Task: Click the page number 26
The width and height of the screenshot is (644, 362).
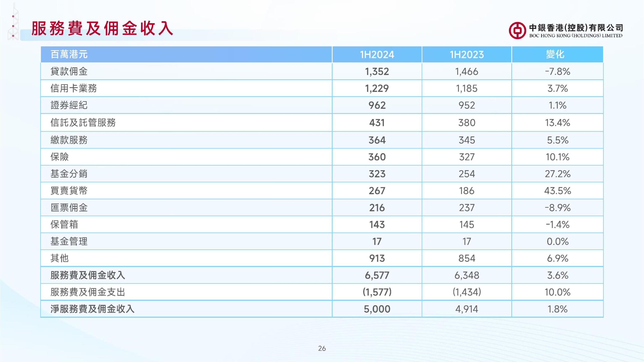Action: 322,348
